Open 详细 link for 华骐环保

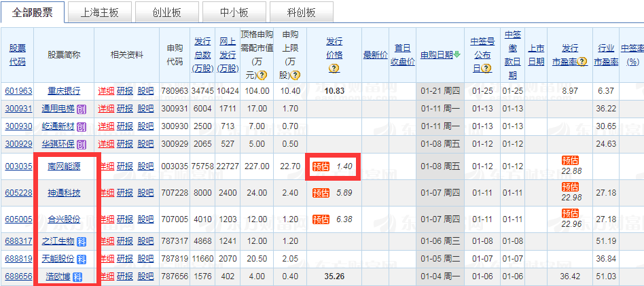tap(105, 144)
